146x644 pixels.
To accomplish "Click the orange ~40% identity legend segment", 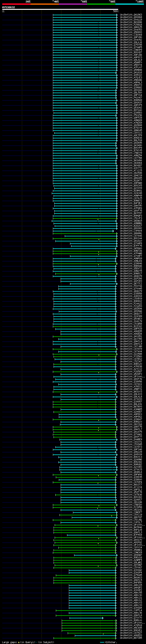I will (45, 4).
